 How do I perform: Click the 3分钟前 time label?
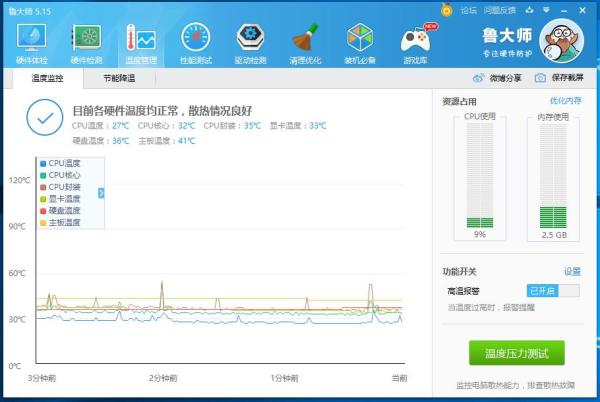[42, 378]
